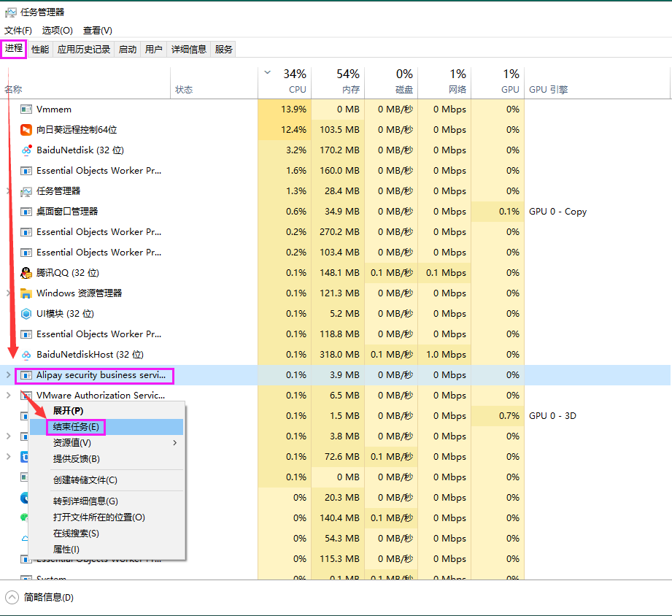This screenshot has width=672, height=616.
Task: Click the UI模块 hexagon icon
Action: coord(26,314)
